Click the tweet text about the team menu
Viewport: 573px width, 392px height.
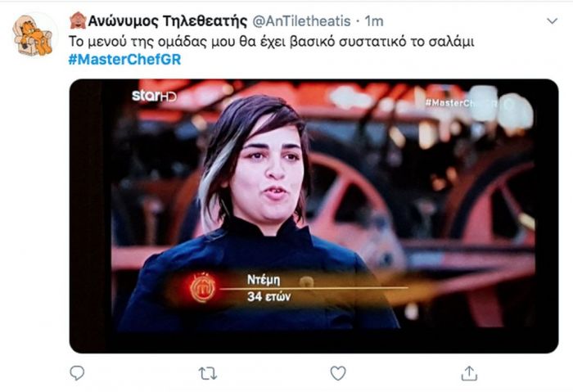click(271, 41)
